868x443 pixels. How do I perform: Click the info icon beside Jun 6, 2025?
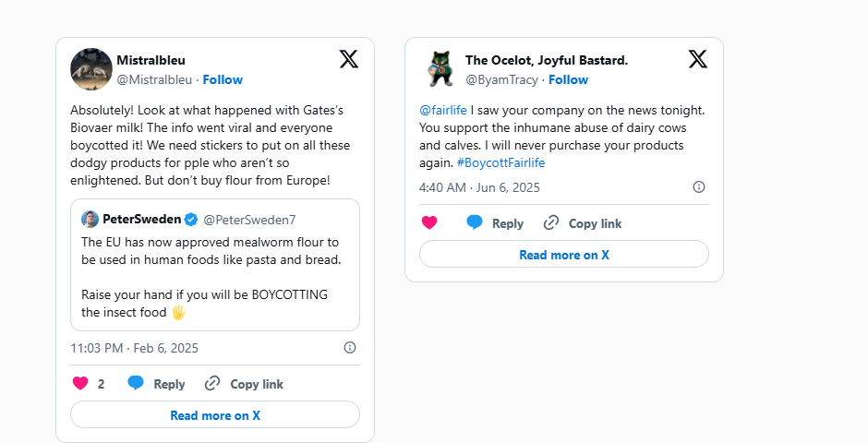[699, 187]
